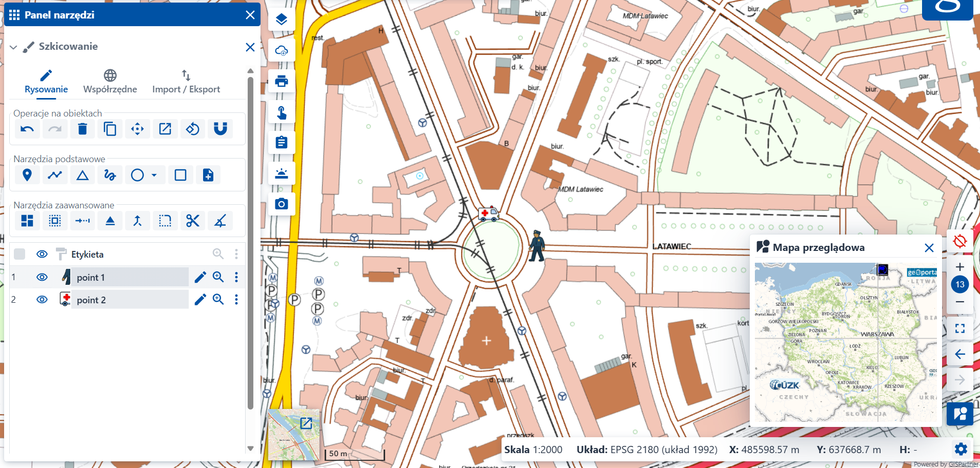
Task: Go back to previous map extent
Action: pos(960,354)
